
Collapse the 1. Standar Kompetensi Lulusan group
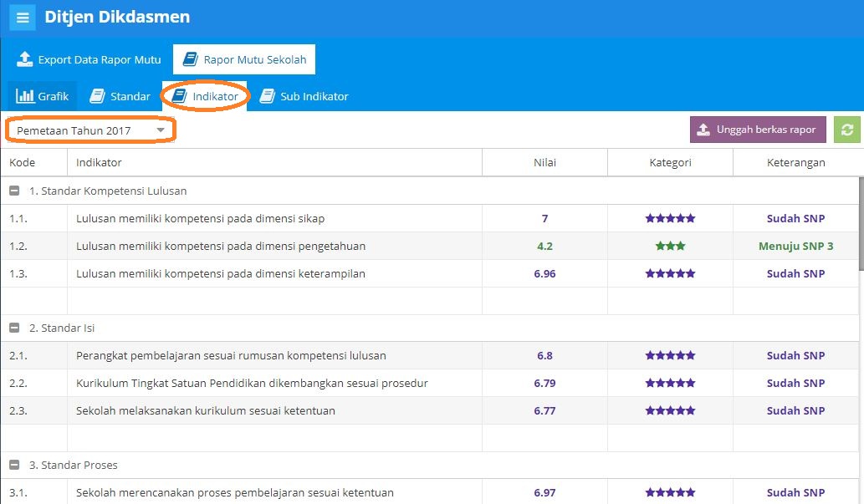point(14,191)
